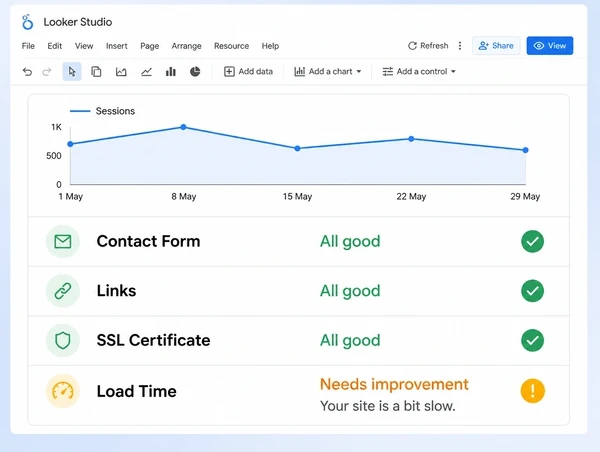Select the Contact Form label

[148, 242]
